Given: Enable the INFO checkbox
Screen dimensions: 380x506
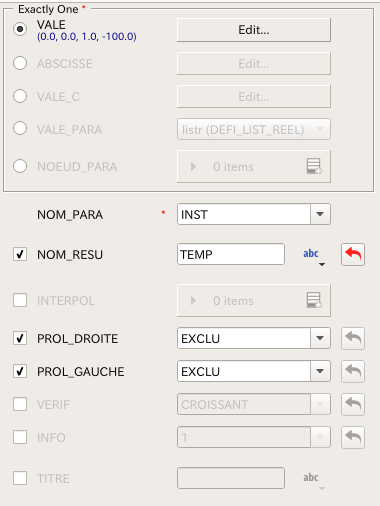Looking at the screenshot, I should pyautogui.click(x=20, y=437).
